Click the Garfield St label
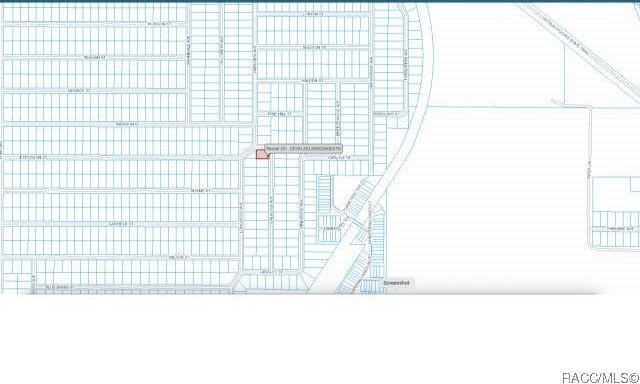The height and width of the screenshot is (384, 640). click(x=121, y=224)
